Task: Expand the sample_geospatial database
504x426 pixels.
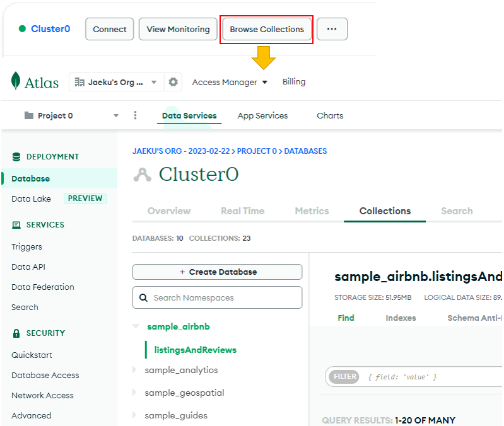Action: (134, 393)
